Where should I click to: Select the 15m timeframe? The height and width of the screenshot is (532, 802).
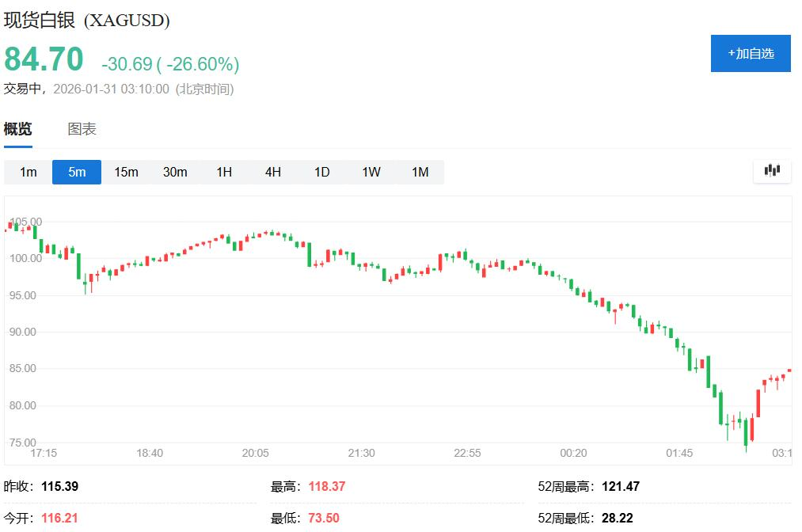126,171
